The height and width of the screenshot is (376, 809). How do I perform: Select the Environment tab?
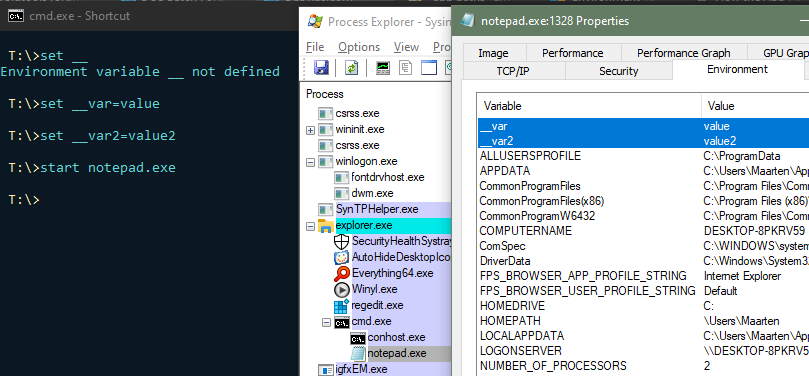tap(737, 70)
